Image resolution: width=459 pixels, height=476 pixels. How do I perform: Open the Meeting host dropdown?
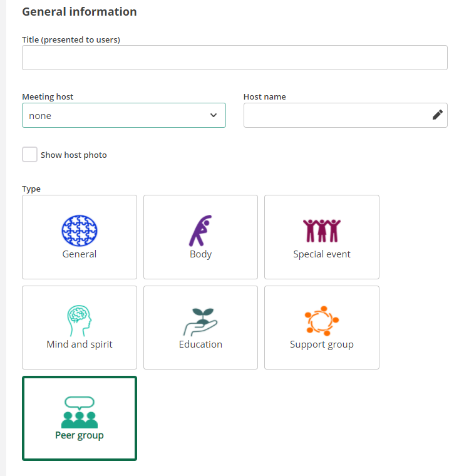(x=124, y=115)
